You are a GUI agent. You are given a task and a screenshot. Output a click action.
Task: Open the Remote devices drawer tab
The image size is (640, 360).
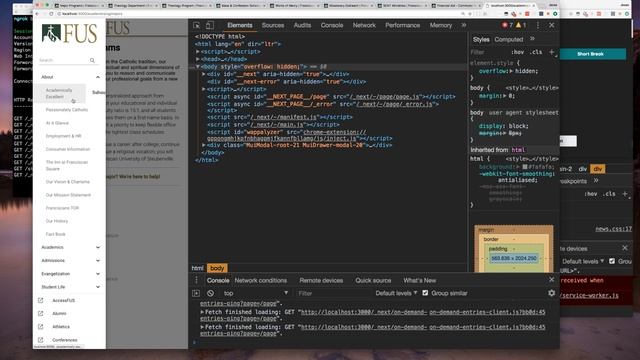click(321, 280)
